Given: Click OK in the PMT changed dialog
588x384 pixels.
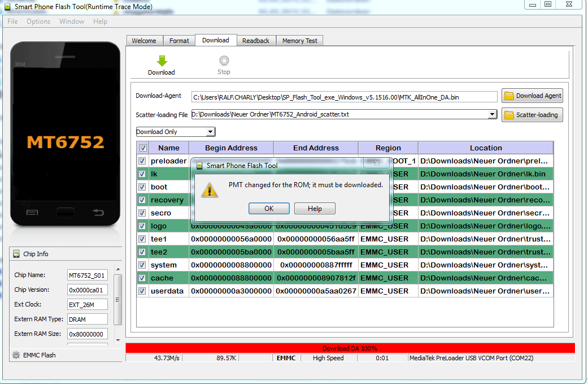Looking at the screenshot, I should [269, 208].
